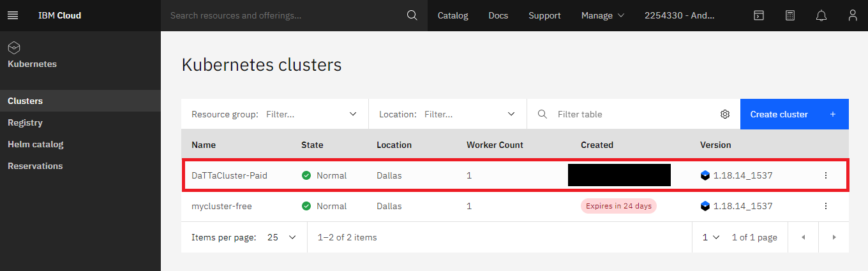Click the Create cluster button
Screen dimensions: 868x271
tap(795, 114)
